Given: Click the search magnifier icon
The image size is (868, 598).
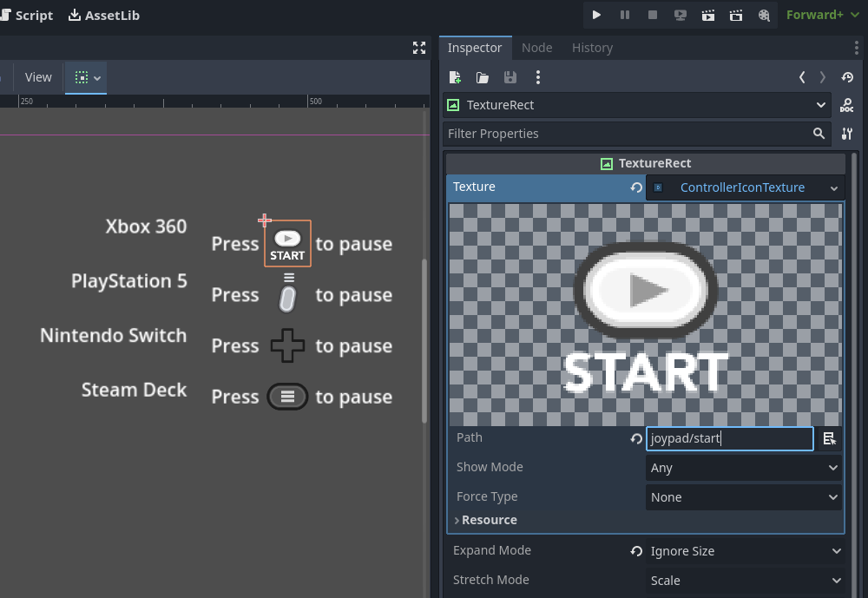Looking at the screenshot, I should [x=819, y=133].
